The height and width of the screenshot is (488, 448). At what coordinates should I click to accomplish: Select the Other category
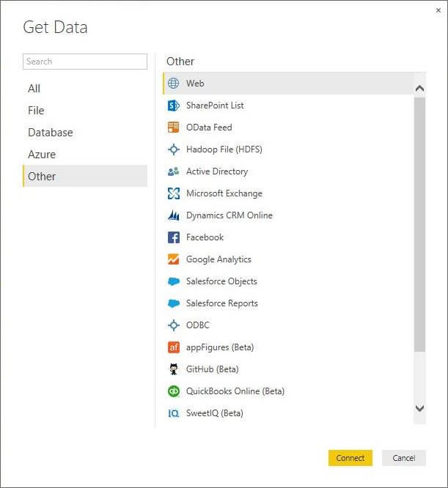coord(84,176)
